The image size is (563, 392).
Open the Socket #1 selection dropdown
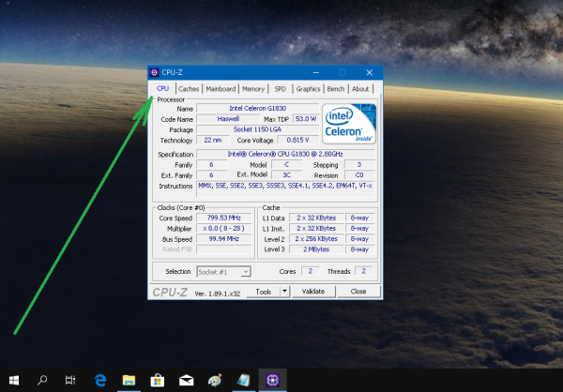pyautogui.click(x=223, y=272)
